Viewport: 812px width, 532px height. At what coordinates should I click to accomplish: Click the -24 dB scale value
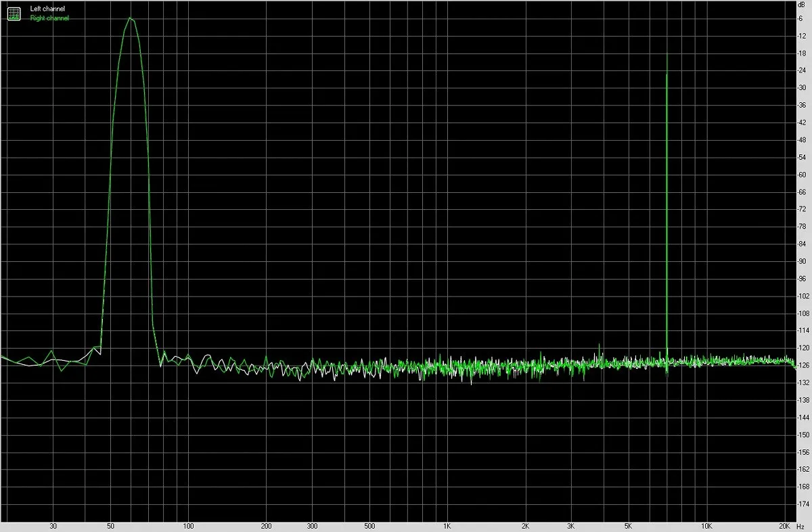(803, 70)
